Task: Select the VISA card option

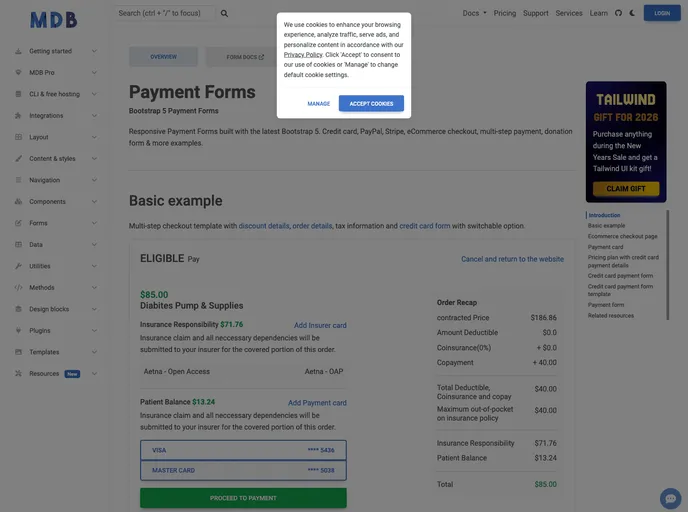Action: [243, 450]
